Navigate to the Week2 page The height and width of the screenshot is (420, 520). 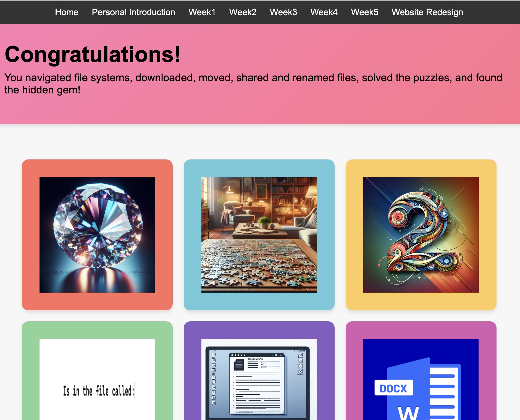point(243,12)
